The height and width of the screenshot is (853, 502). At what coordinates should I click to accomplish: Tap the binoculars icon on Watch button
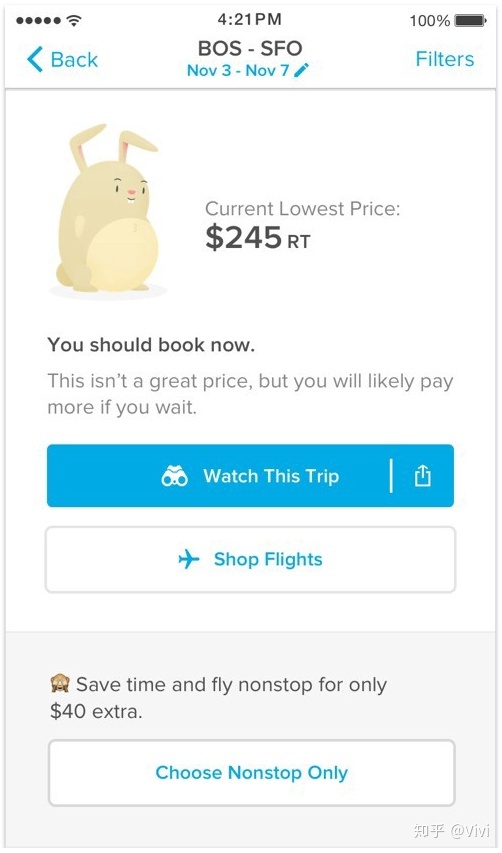pyautogui.click(x=175, y=476)
